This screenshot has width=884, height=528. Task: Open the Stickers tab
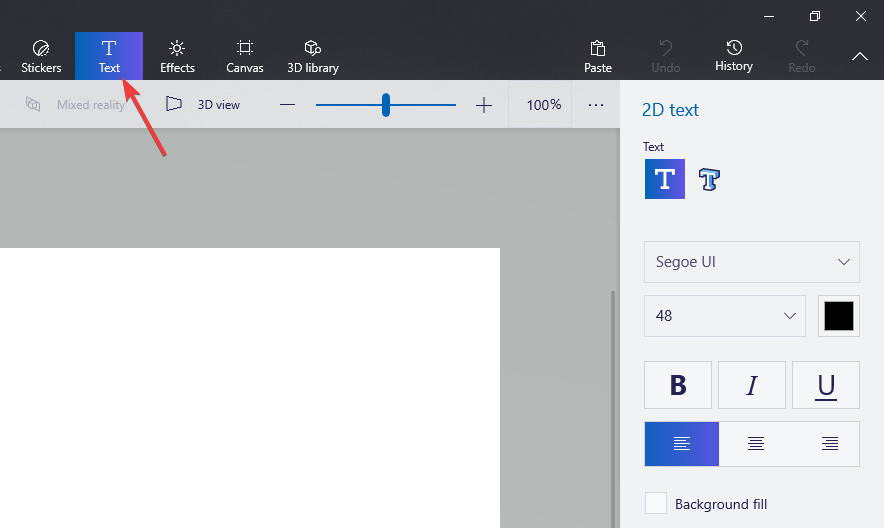click(41, 56)
